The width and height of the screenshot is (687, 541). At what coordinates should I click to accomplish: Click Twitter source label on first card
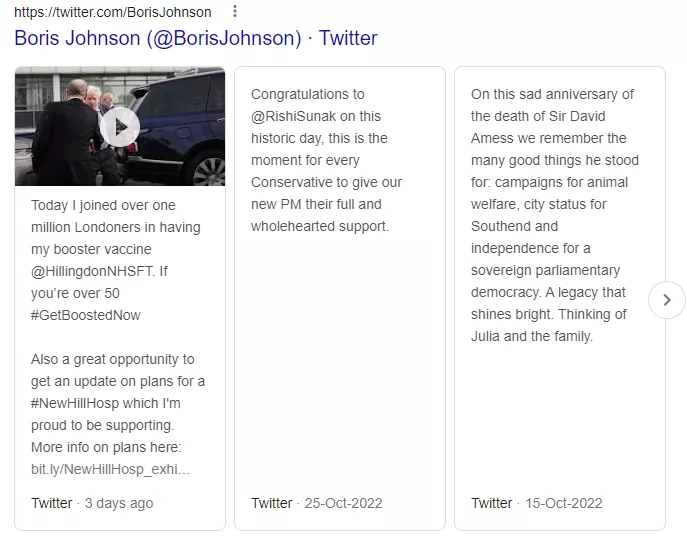52,503
